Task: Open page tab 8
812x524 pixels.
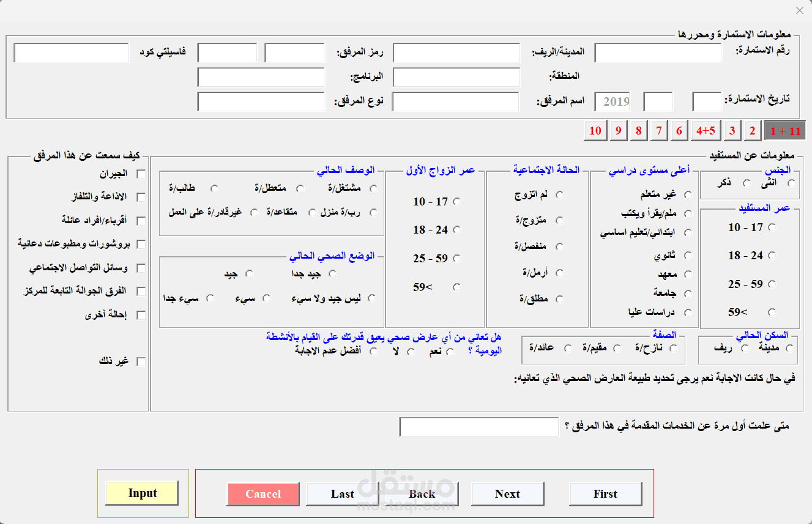Action: click(638, 131)
